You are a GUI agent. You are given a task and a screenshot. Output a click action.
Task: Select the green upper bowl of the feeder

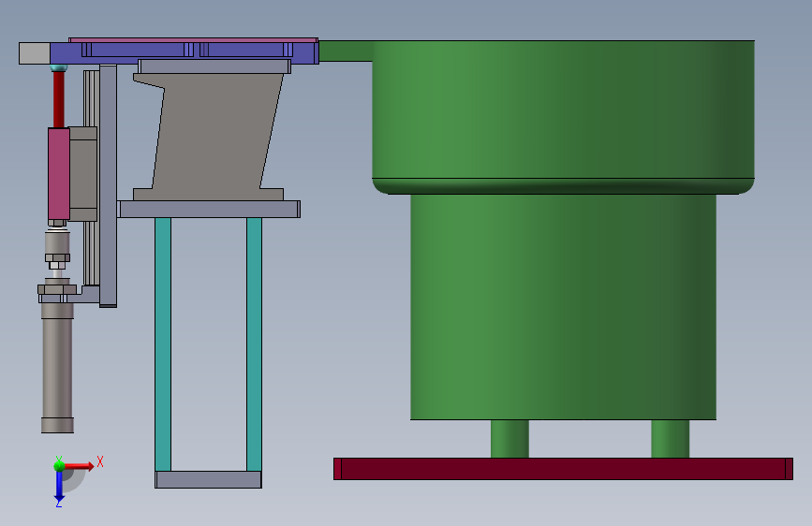click(563, 117)
